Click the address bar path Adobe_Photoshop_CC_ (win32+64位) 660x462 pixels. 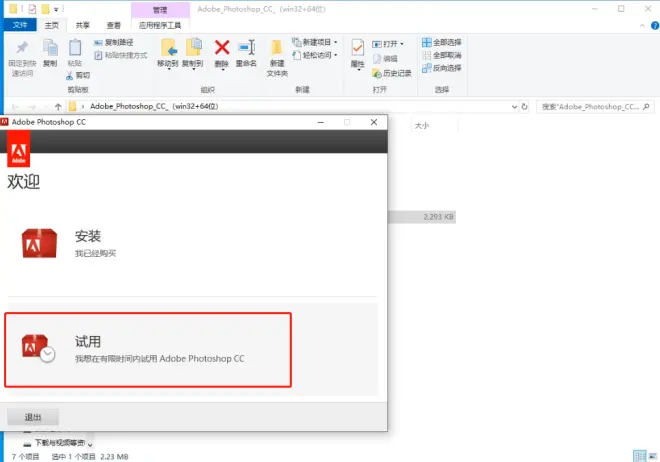coord(154,106)
